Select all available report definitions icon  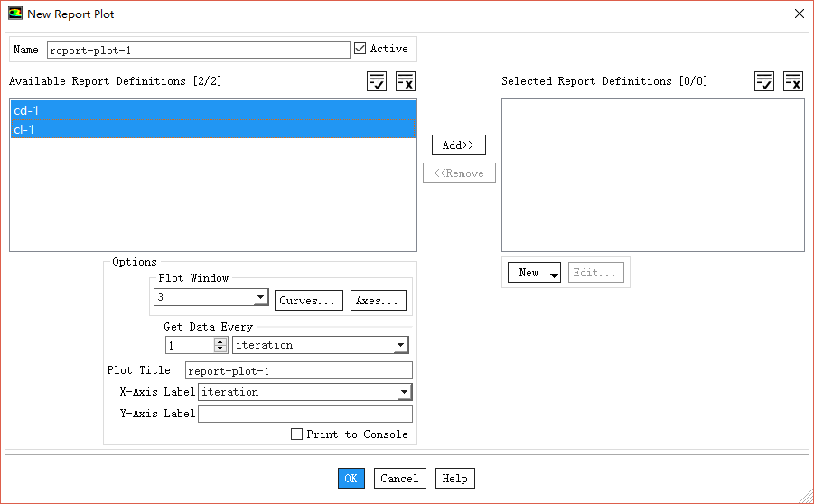377,82
